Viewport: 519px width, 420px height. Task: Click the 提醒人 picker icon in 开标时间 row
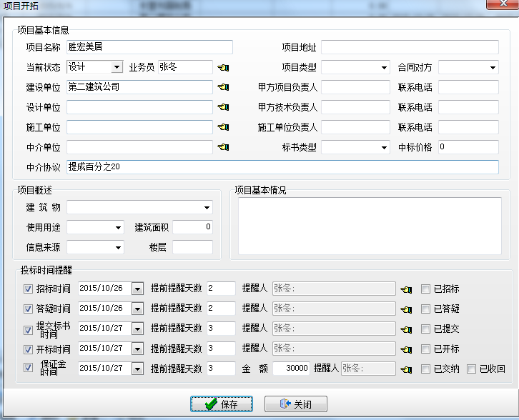tap(407, 349)
